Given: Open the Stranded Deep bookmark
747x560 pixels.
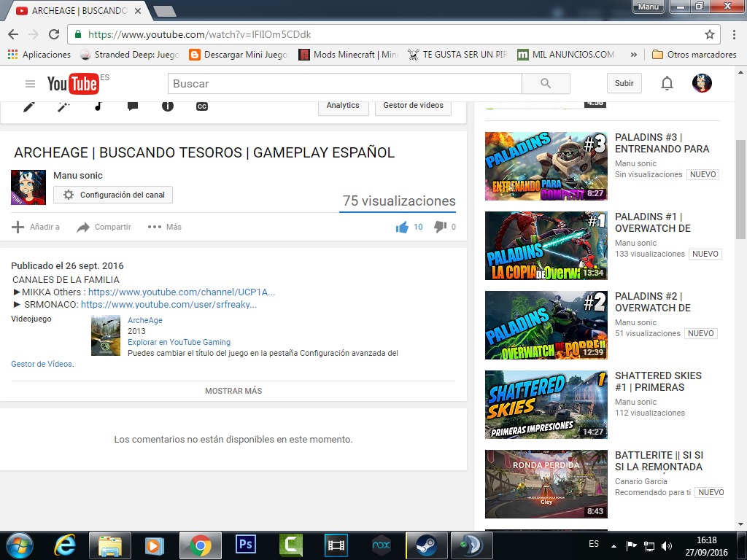Looking at the screenshot, I should pyautogui.click(x=129, y=55).
